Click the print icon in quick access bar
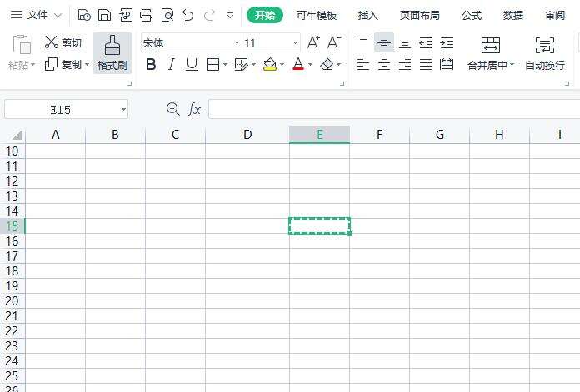 tap(147, 16)
